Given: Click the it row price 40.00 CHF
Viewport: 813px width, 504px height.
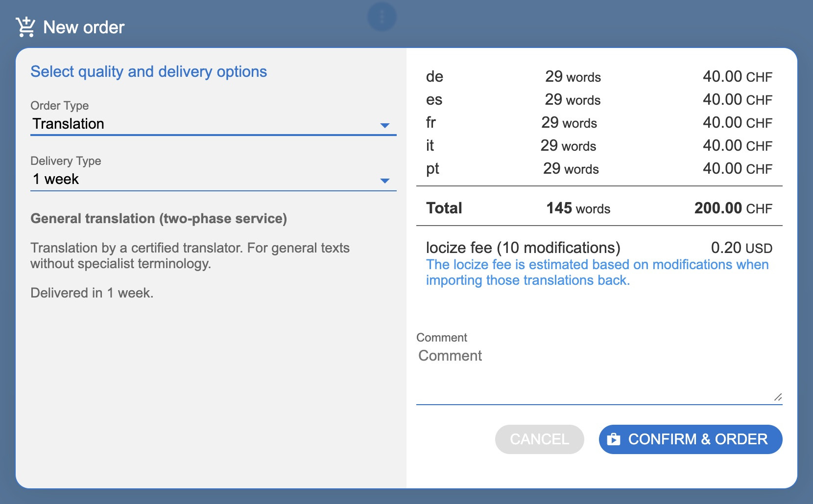Looking at the screenshot, I should pos(737,146).
